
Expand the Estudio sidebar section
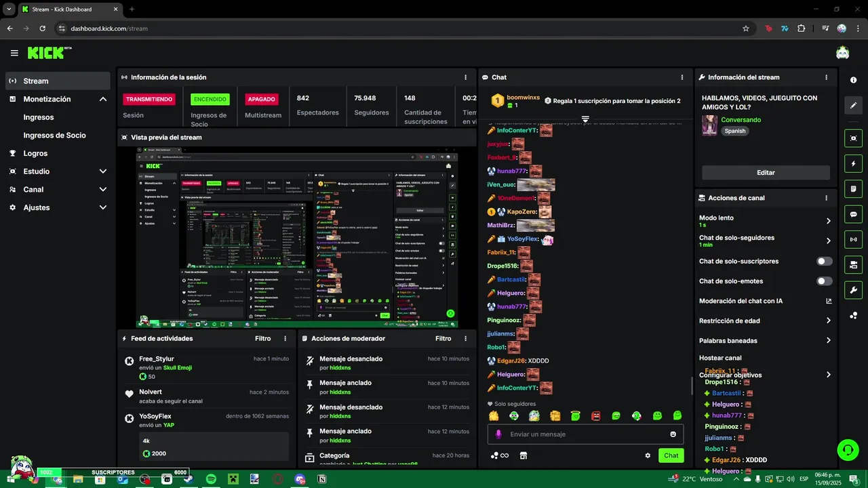point(103,171)
